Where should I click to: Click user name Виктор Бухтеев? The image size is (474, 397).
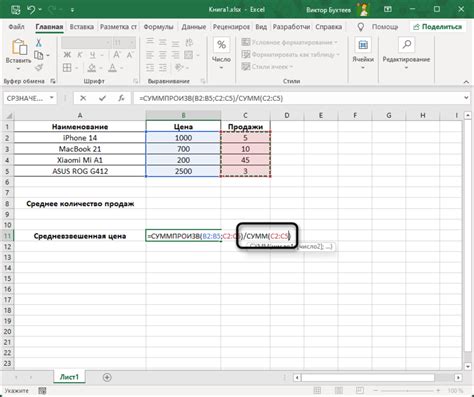329,10
